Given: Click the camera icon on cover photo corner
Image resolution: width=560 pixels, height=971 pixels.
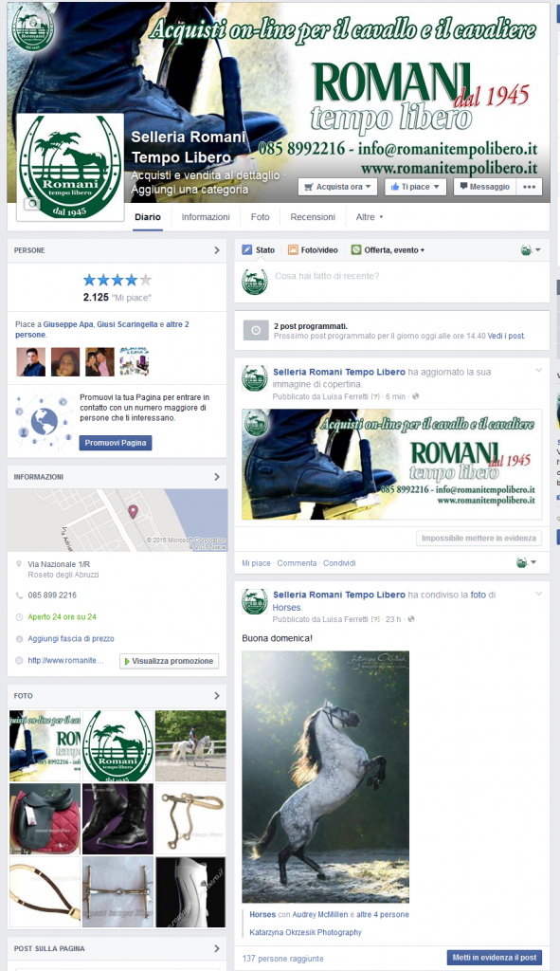Looking at the screenshot, I should tap(32, 24).
